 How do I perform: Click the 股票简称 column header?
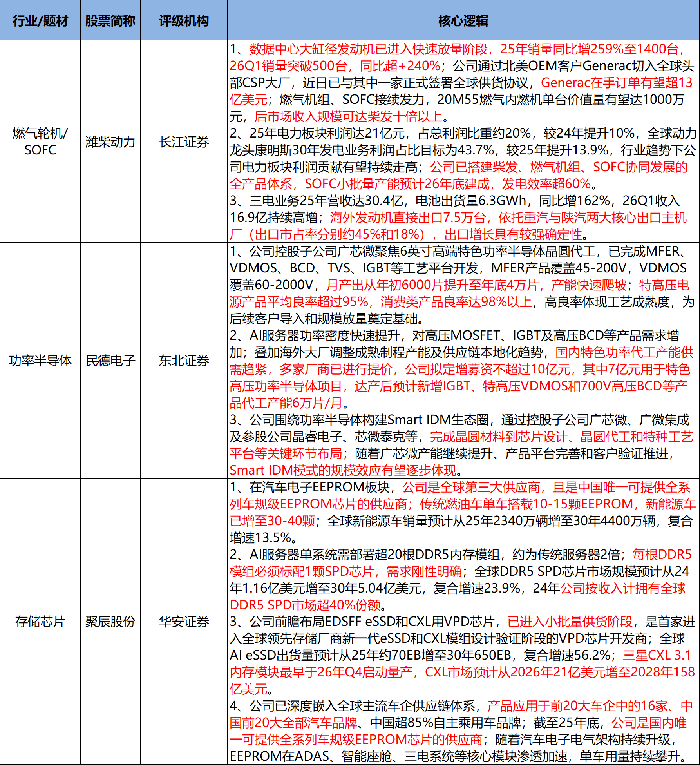click(110, 20)
